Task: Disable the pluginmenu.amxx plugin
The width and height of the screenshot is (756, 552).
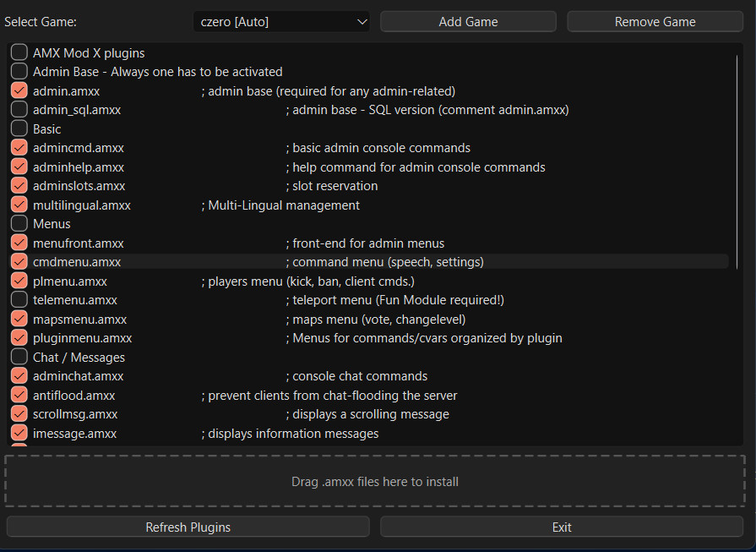Action: tap(19, 337)
